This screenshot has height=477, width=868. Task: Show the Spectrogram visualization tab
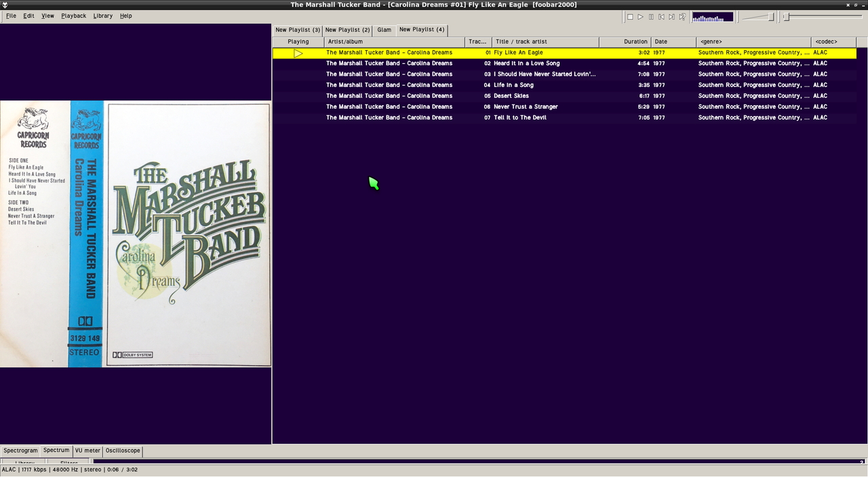click(x=20, y=451)
